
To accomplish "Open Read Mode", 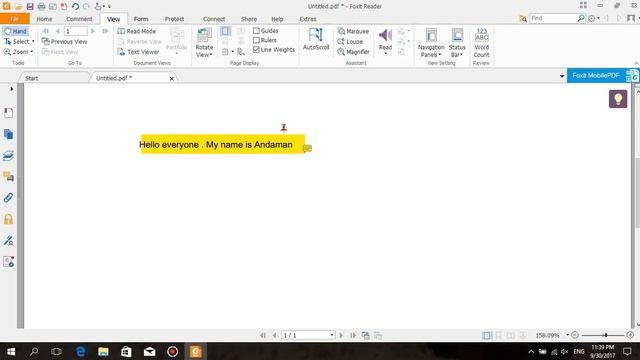I will tap(137, 31).
